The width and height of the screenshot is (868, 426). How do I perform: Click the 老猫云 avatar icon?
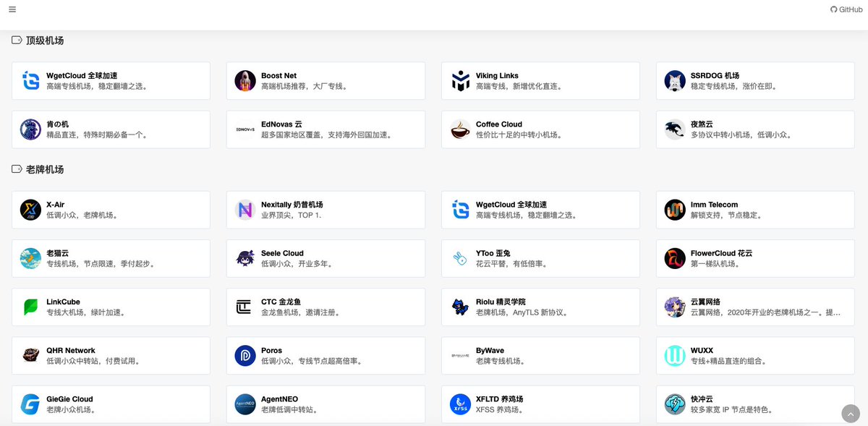pyautogui.click(x=30, y=258)
